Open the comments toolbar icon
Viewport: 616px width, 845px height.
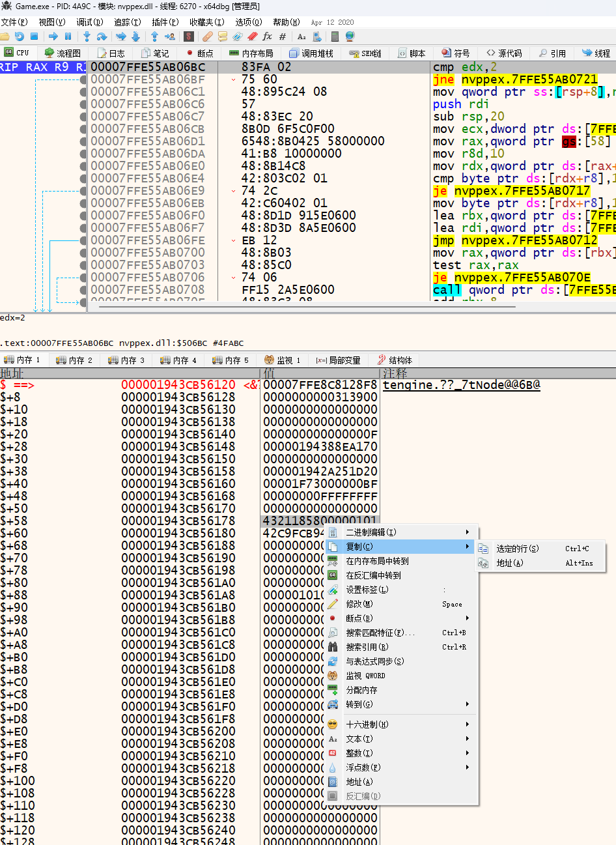click(x=223, y=36)
